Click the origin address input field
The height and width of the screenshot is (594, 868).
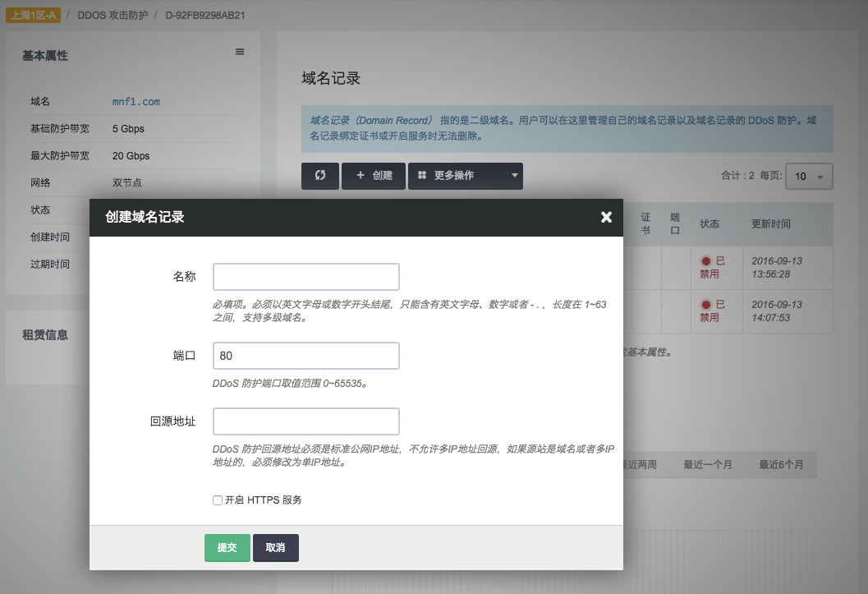coord(305,421)
